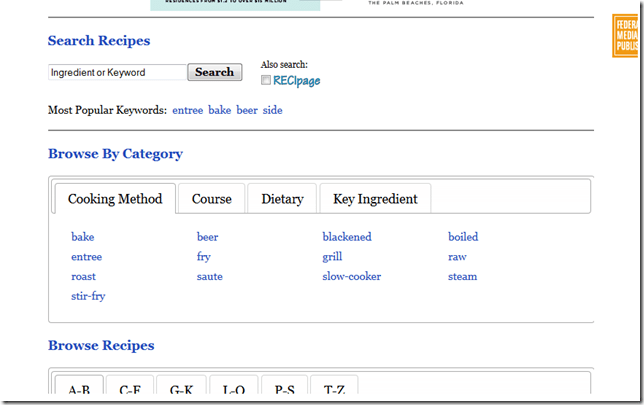644x405 pixels.
Task: Click the Ingredient or Keyword search field
Action: (x=117, y=73)
